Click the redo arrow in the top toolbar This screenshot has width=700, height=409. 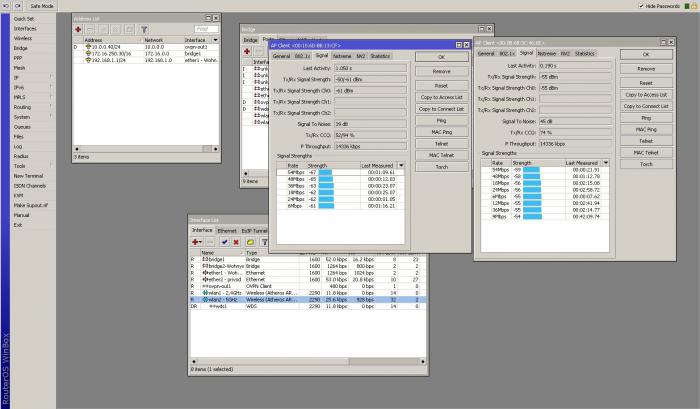coord(17,6)
